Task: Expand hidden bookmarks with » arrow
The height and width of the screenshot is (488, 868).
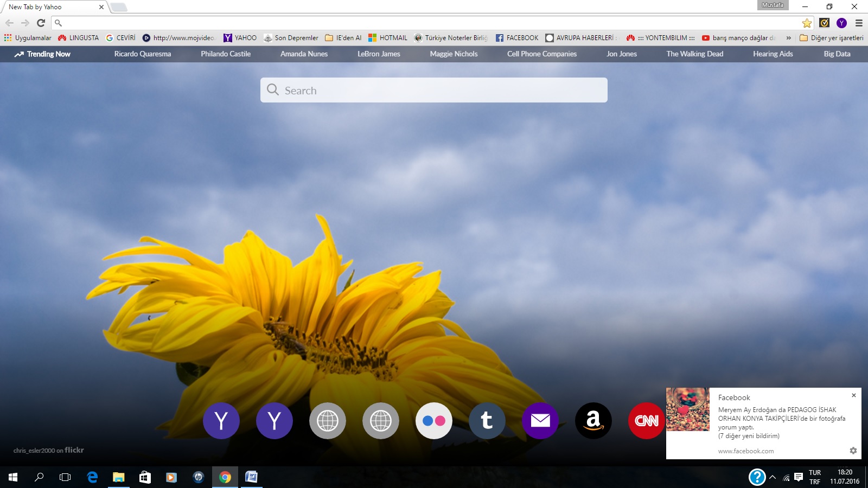Action: [788, 38]
